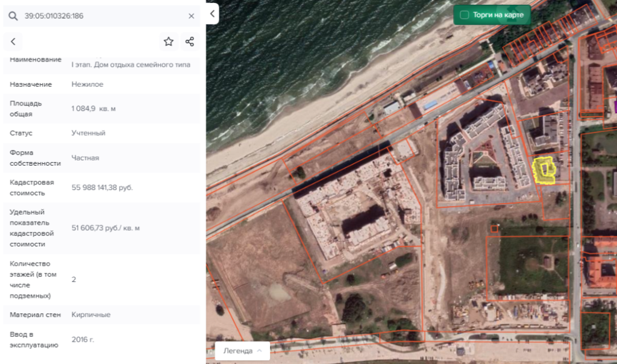Clear the cadastral number search with X

click(192, 16)
